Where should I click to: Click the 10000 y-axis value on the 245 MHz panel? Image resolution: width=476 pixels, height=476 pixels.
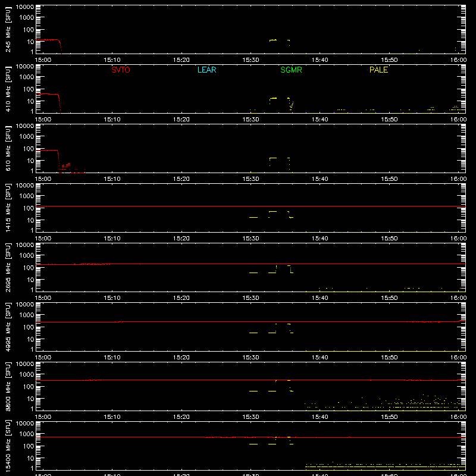(25, 7)
